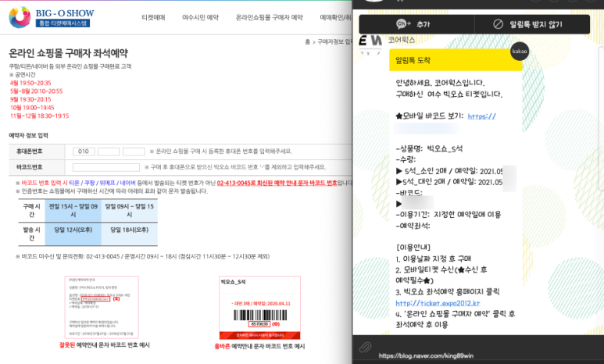This screenshot has width=604, height=364.
Task: Click the 전일 15시 ~ 당일 09시 cell
Action: click(73, 210)
